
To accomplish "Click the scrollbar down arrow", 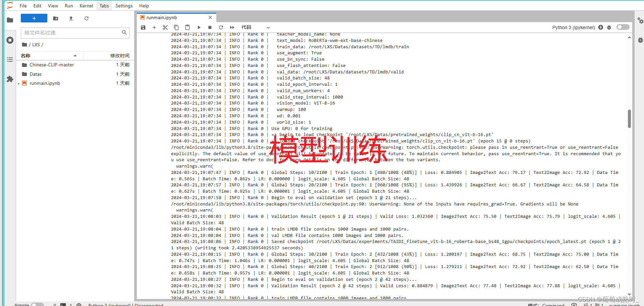I will [629, 295].
